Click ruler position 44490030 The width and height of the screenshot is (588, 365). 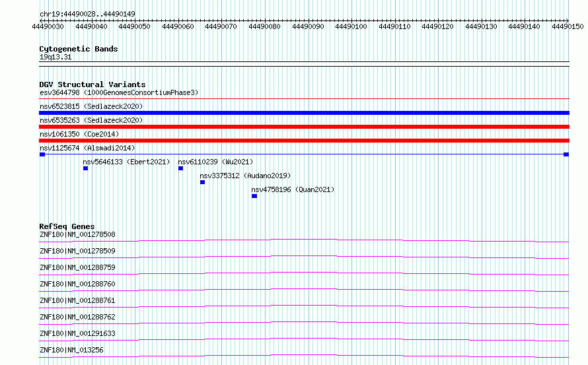tap(48, 26)
